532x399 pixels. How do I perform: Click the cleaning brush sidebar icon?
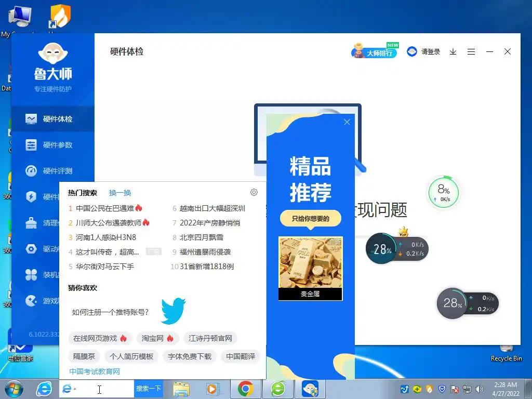pyautogui.click(x=31, y=223)
